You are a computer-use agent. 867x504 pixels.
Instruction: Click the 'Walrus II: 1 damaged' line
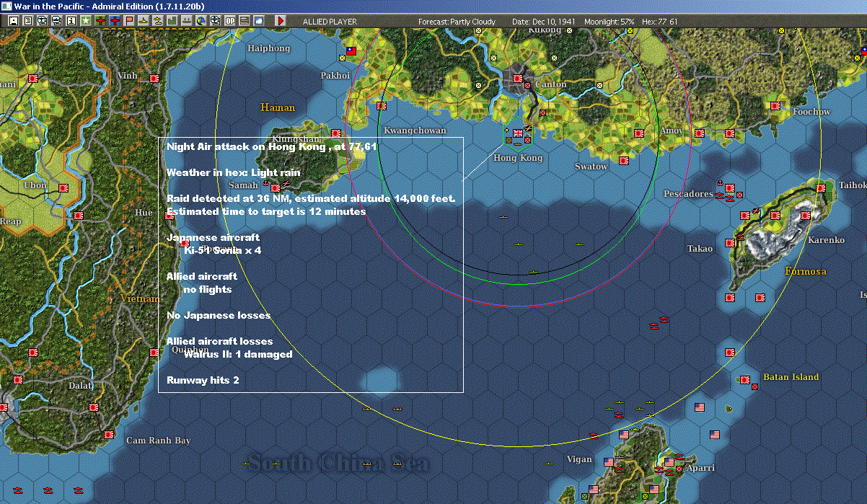click(x=238, y=354)
